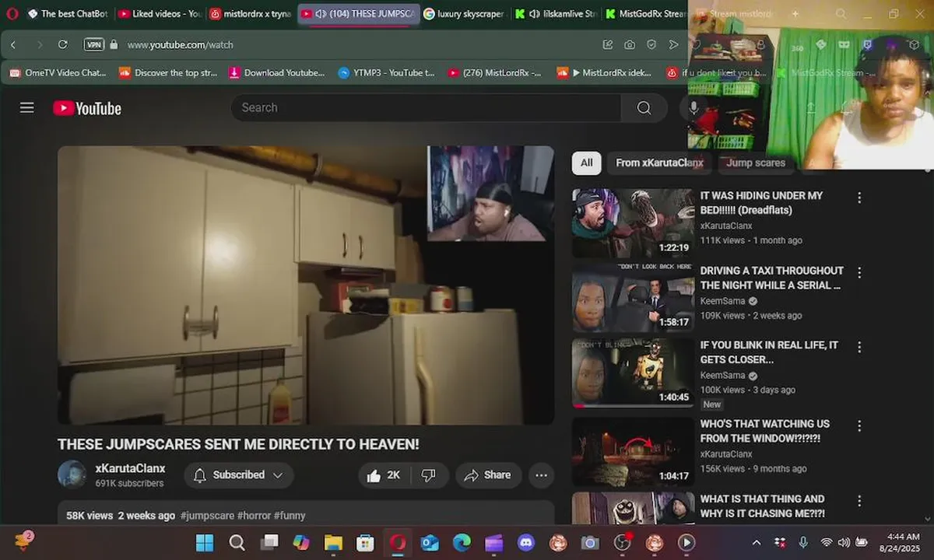The height and width of the screenshot is (560, 934).
Task: Click the YouTube search magnifier button
Action: (644, 108)
